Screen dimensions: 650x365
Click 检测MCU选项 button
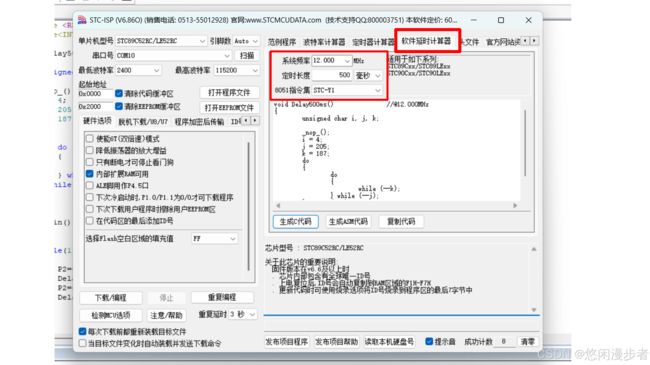point(111,315)
